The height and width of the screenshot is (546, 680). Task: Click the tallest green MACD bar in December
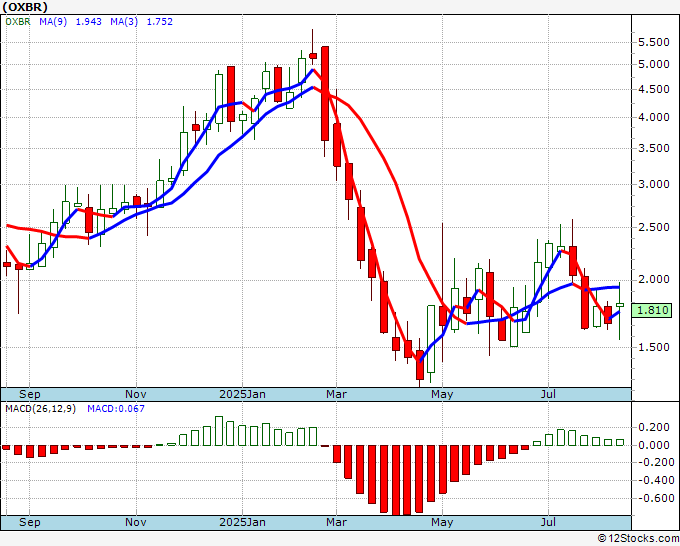219,431
